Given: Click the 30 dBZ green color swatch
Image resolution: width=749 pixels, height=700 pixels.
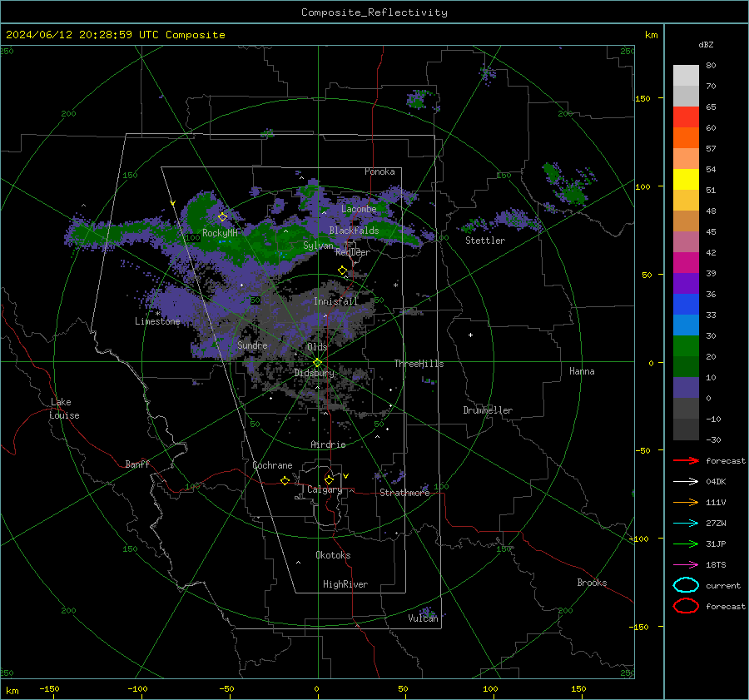Looking at the screenshot, I should [686, 345].
